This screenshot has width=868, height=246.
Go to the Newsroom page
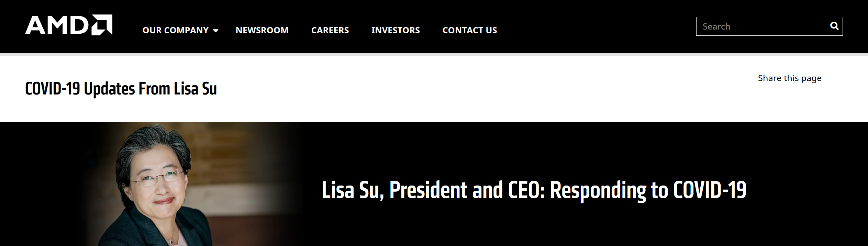click(262, 30)
